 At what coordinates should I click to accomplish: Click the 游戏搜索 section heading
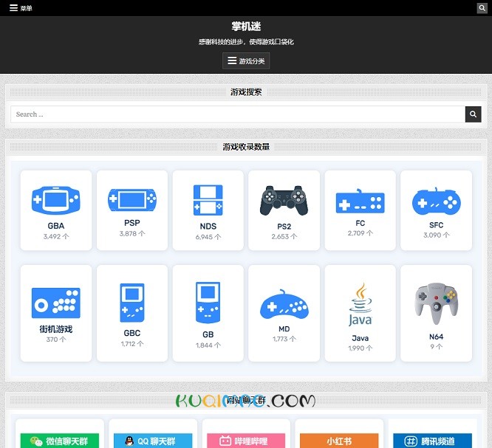click(x=246, y=92)
